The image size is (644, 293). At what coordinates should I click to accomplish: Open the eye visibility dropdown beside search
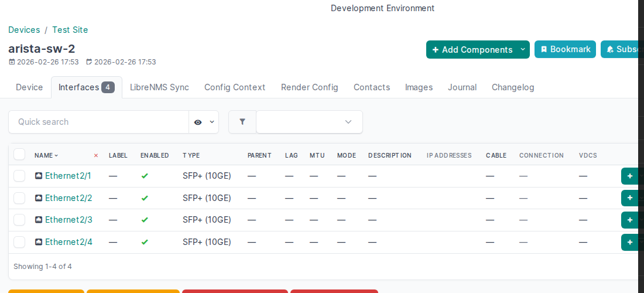(x=204, y=122)
